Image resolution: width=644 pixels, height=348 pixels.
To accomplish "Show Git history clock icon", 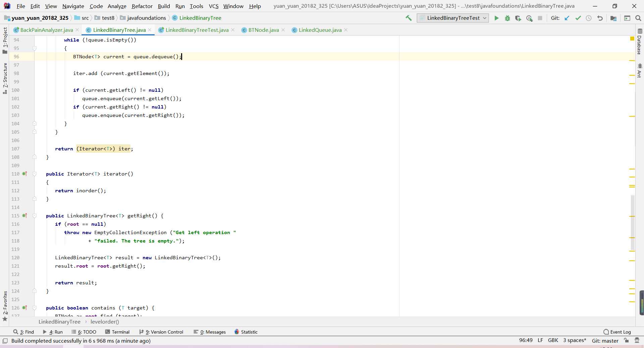I will pyautogui.click(x=589, y=18).
